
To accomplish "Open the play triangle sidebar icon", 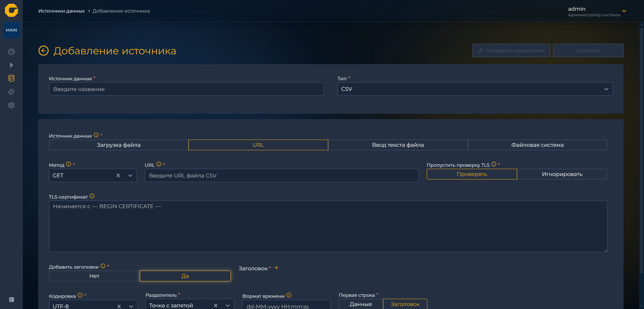I will [11, 65].
